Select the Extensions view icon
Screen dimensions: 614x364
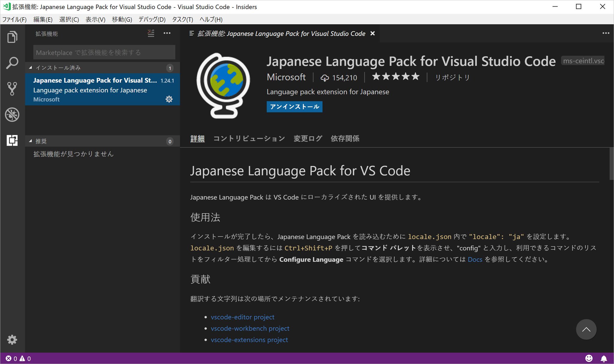click(x=12, y=140)
